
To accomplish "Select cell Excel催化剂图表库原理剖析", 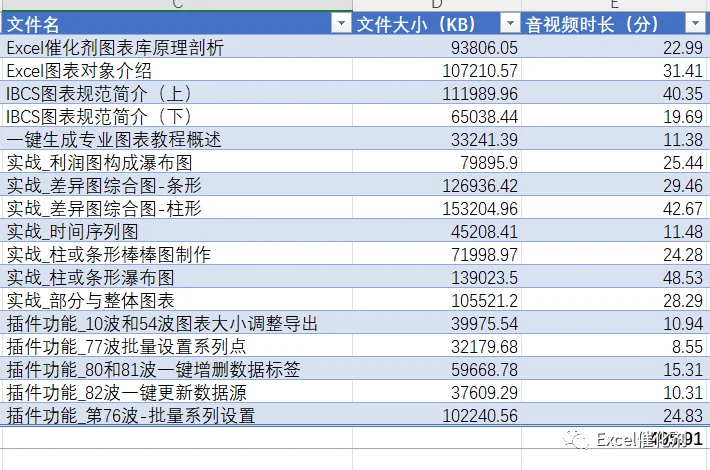I will pos(177,47).
